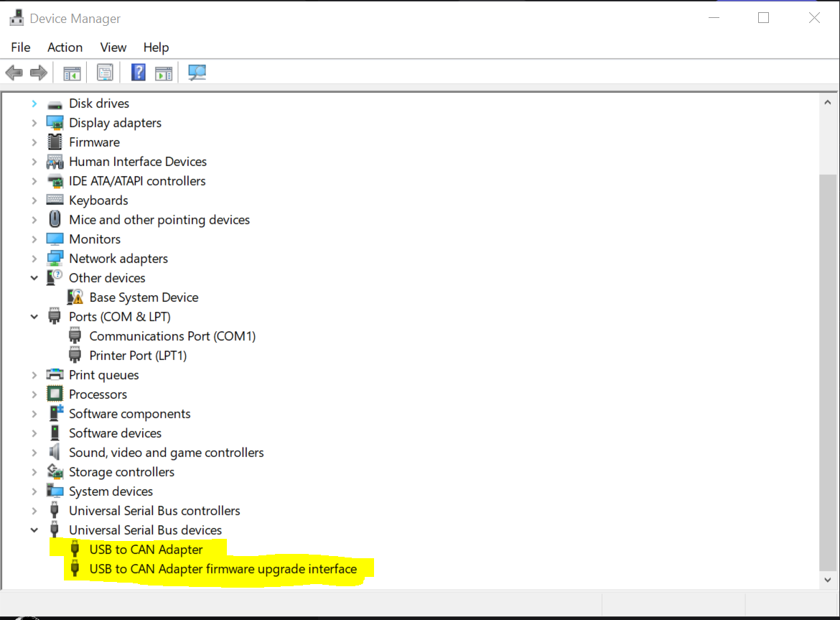Image resolution: width=840 pixels, height=620 pixels.
Task: Open the Action menu
Action: [x=65, y=47]
